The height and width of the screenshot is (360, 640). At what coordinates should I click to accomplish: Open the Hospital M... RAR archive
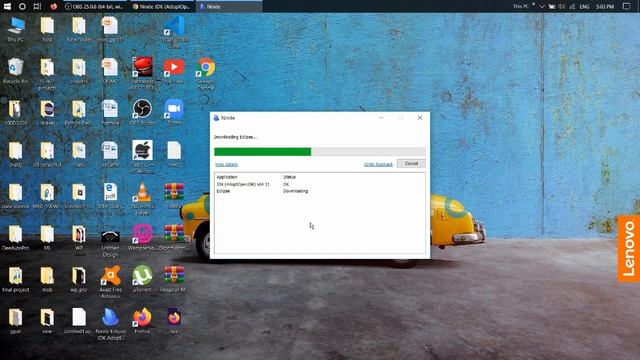point(174,279)
